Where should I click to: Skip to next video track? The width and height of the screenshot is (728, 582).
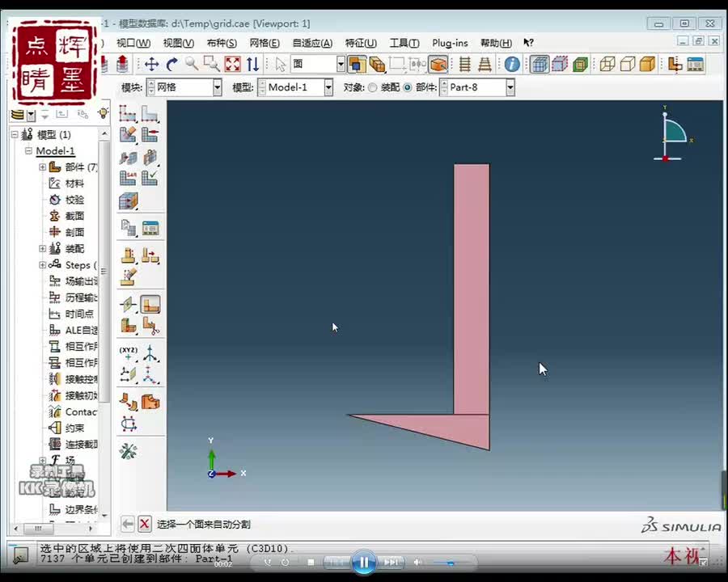pyautogui.click(x=391, y=563)
